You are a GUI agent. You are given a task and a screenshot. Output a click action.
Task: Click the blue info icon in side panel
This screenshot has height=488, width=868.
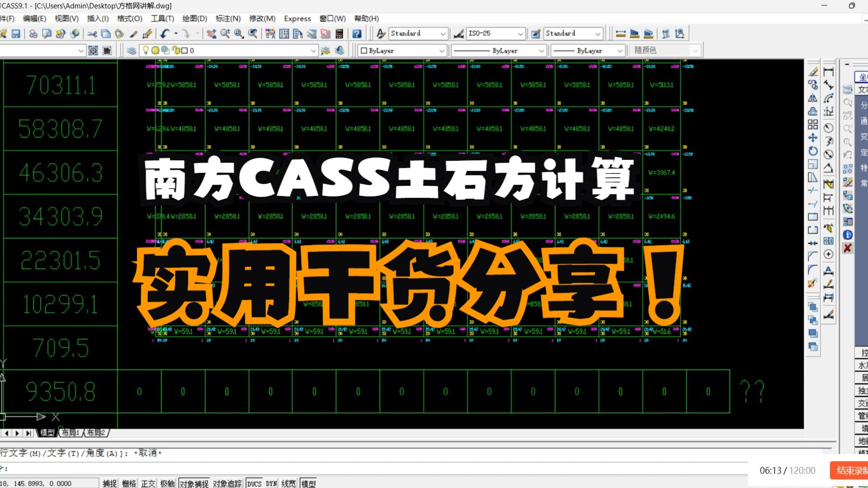848,235
